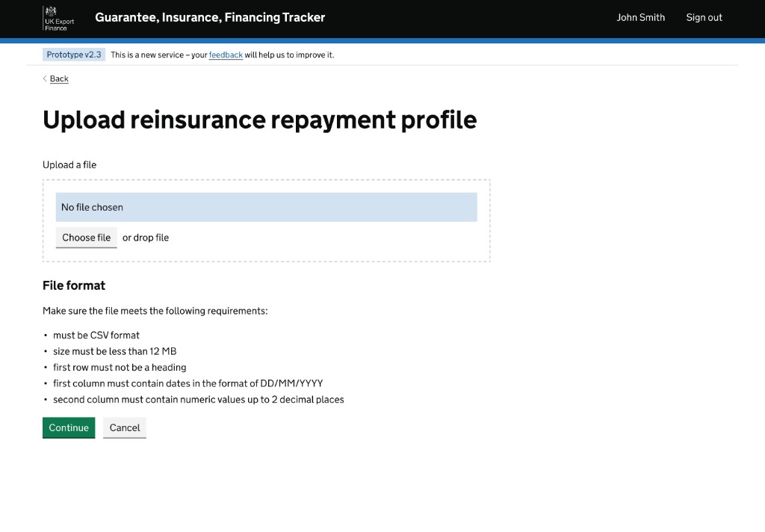Open the feedback link
Screen dimensions: 765x532
(226, 55)
